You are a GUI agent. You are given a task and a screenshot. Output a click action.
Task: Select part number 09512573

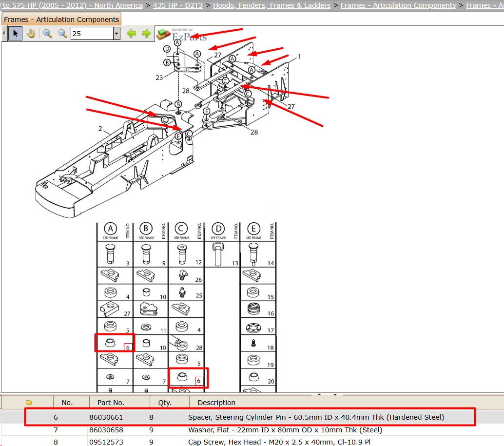coord(106,442)
